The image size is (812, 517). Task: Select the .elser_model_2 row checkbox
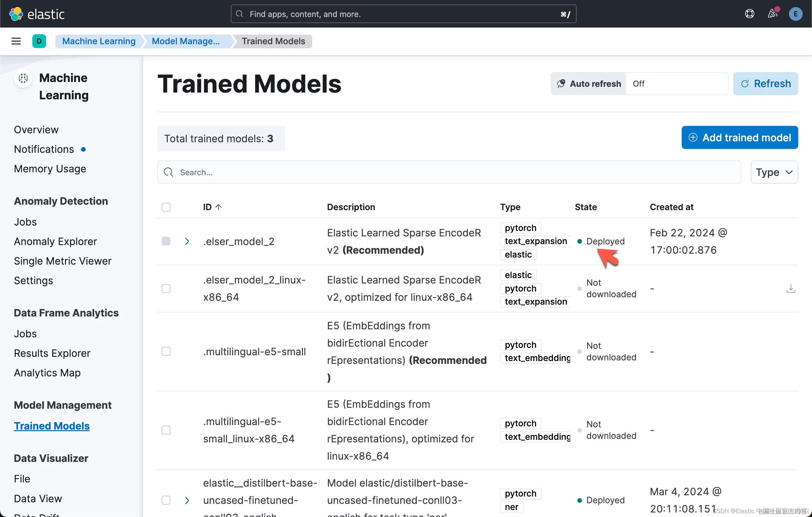(x=166, y=241)
